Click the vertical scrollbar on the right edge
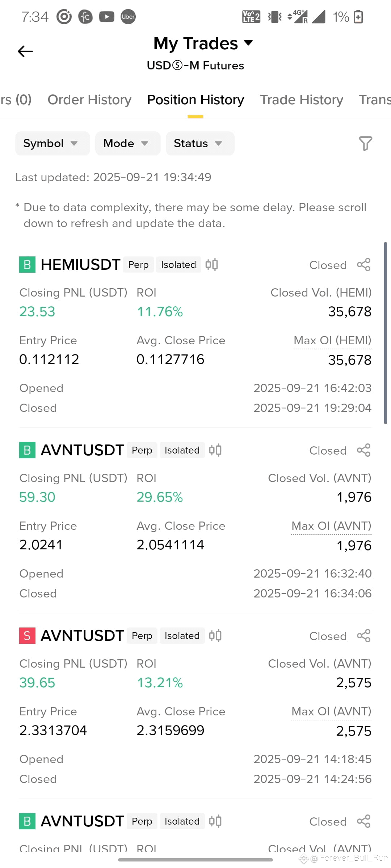Image resolution: width=391 pixels, height=868 pixels. 386,333
